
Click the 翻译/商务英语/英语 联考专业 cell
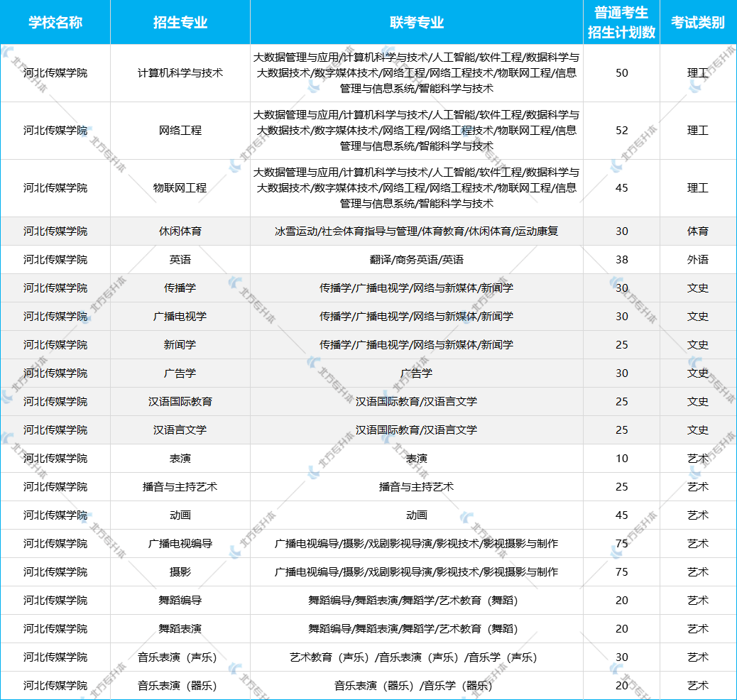[417, 260]
